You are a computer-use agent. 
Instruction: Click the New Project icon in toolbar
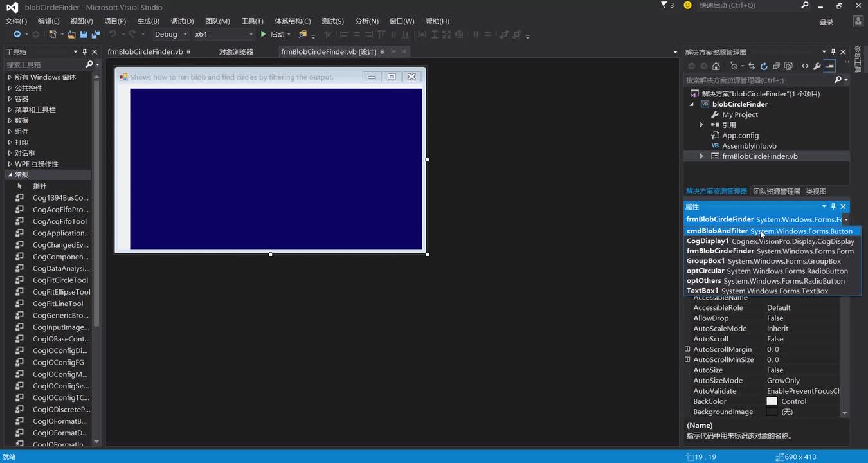click(53, 34)
